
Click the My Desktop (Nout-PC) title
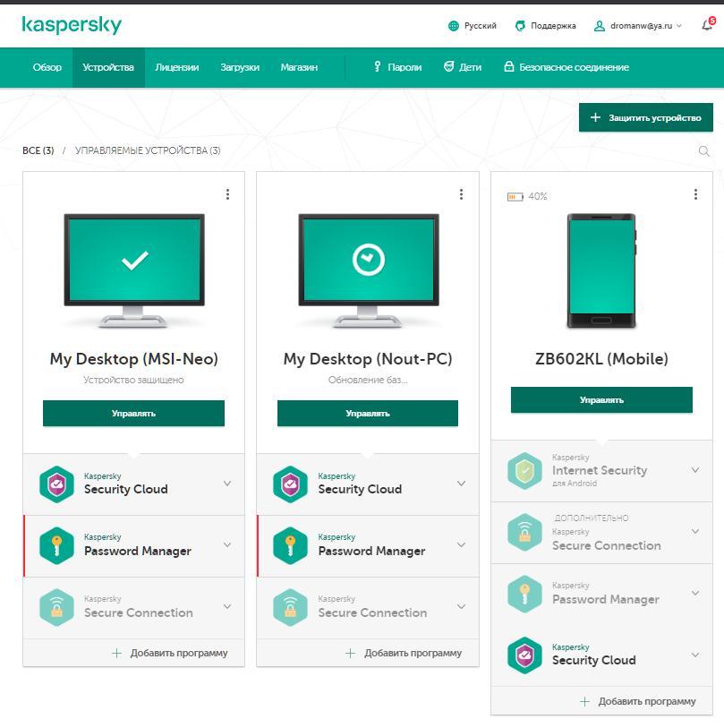[368, 359]
